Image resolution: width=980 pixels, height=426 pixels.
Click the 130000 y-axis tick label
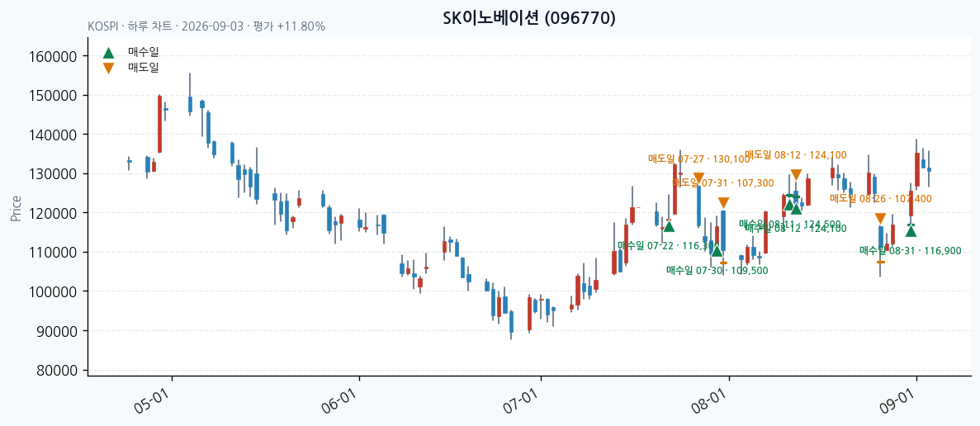[x=53, y=174]
